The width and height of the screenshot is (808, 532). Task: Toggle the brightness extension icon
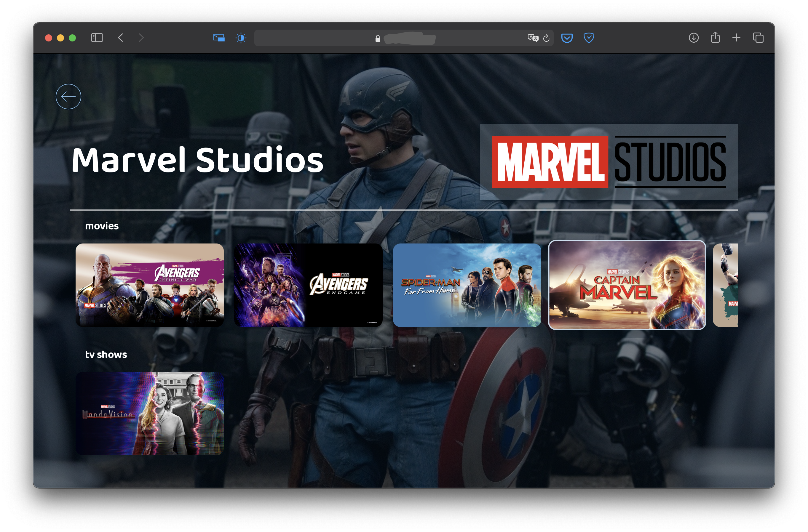point(241,38)
